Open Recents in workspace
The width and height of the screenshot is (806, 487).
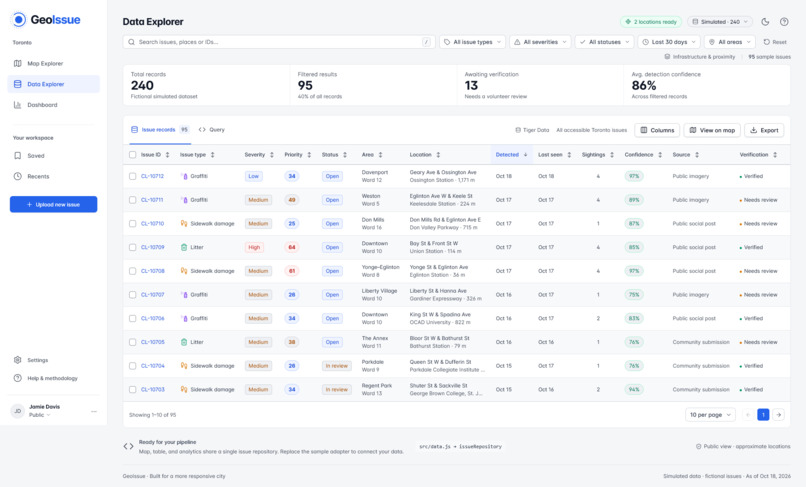(x=53, y=176)
